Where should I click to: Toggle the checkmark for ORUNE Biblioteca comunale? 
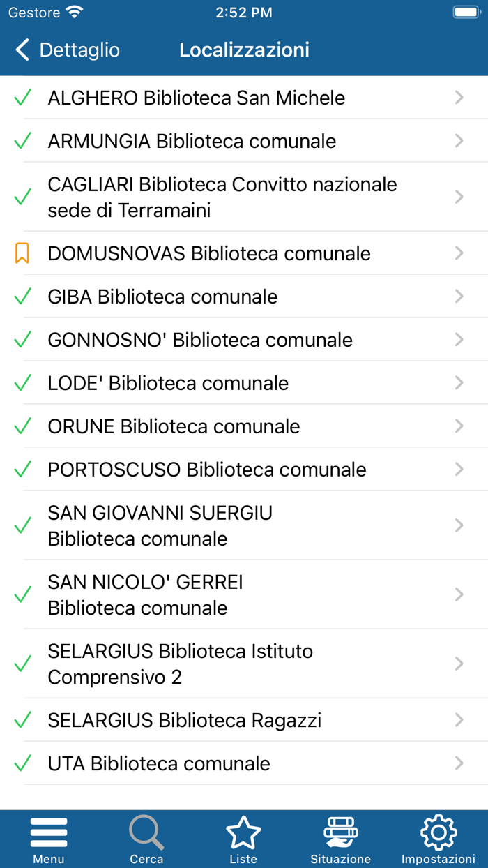click(22, 426)
